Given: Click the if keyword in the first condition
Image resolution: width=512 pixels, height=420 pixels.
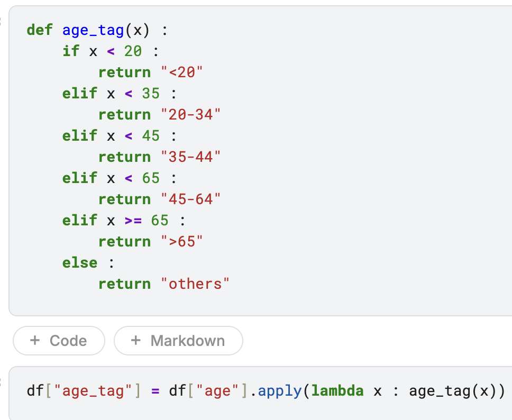Looking at the screenshot, I should click(71, 51).
